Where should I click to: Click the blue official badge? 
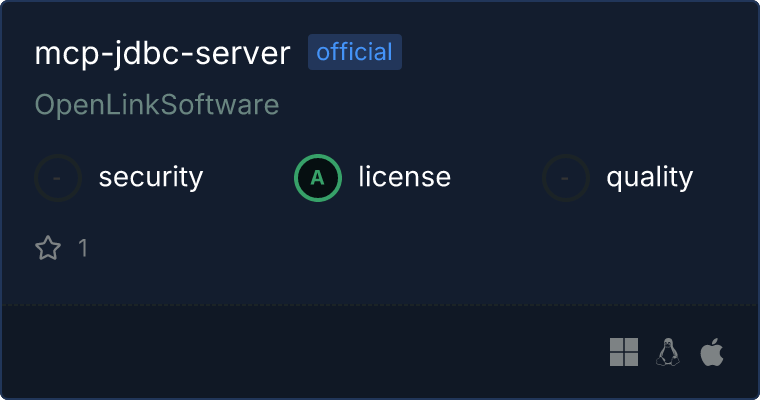(355, 52)
